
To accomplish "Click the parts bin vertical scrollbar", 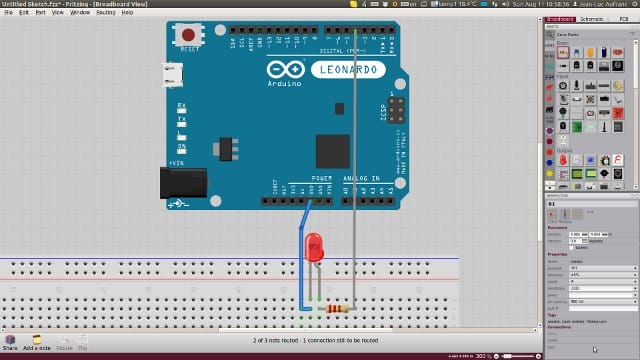I will (x=636, y=114).
